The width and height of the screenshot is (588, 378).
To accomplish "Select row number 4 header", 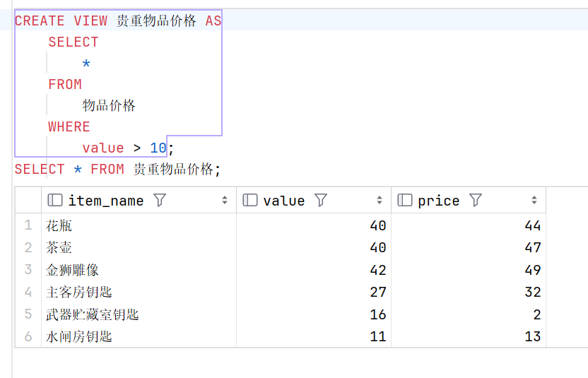I will [28, 292].
